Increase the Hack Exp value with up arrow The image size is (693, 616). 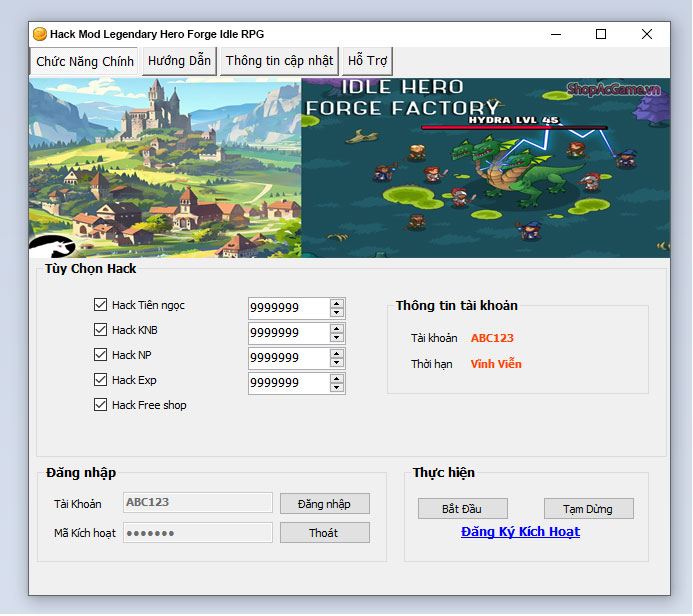pos(337,379)
